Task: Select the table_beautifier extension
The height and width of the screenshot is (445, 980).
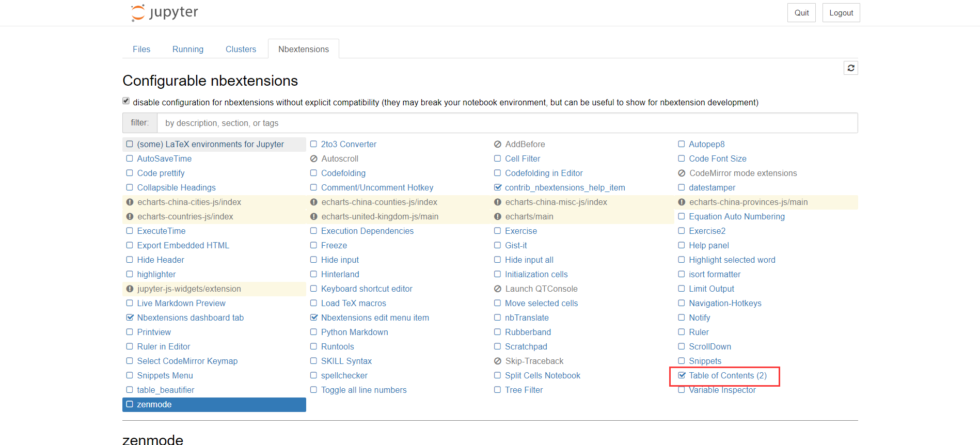Action: click(166, 390)
